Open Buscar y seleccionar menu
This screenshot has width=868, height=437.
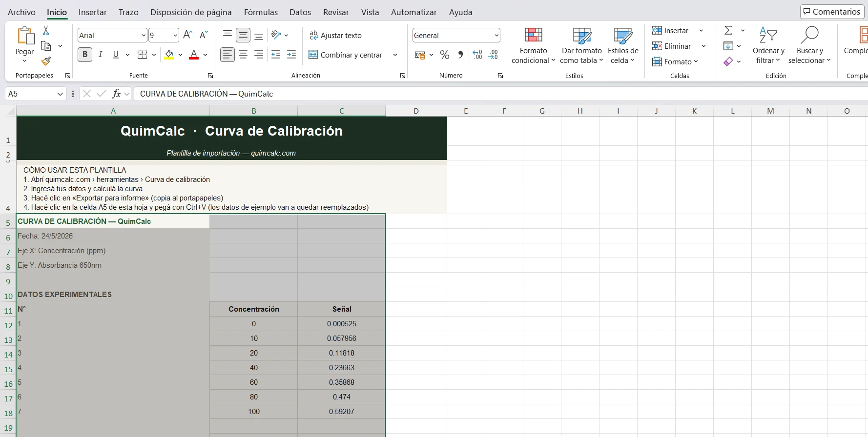[x=809, y=45]
